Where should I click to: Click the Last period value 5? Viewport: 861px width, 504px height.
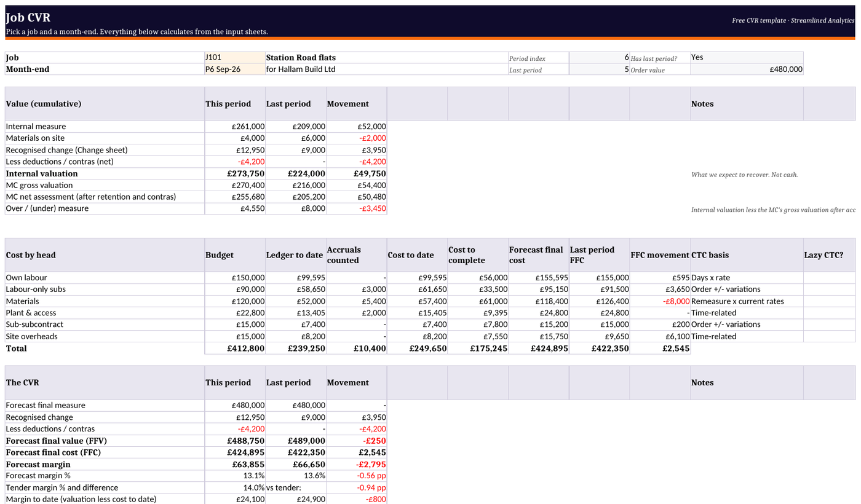click(x=599, y=69)
